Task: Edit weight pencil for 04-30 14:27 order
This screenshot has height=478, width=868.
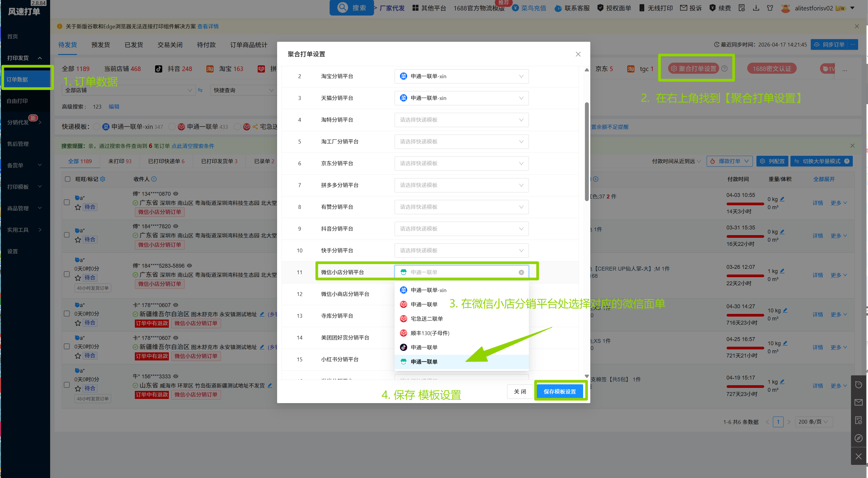Action: (785, 310)
